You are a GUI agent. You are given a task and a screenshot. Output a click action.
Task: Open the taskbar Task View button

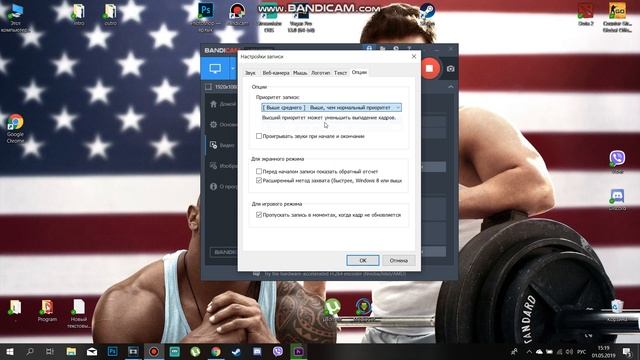[x=50, y=351]
